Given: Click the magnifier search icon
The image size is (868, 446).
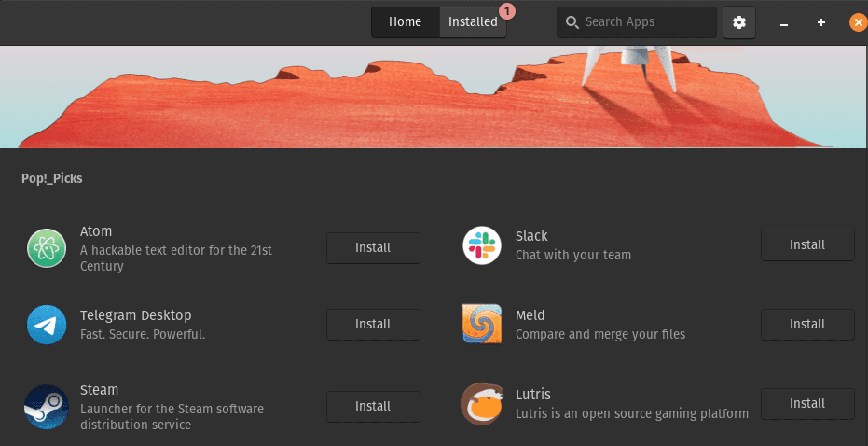Looking at the screenshot, I should 572,22.
